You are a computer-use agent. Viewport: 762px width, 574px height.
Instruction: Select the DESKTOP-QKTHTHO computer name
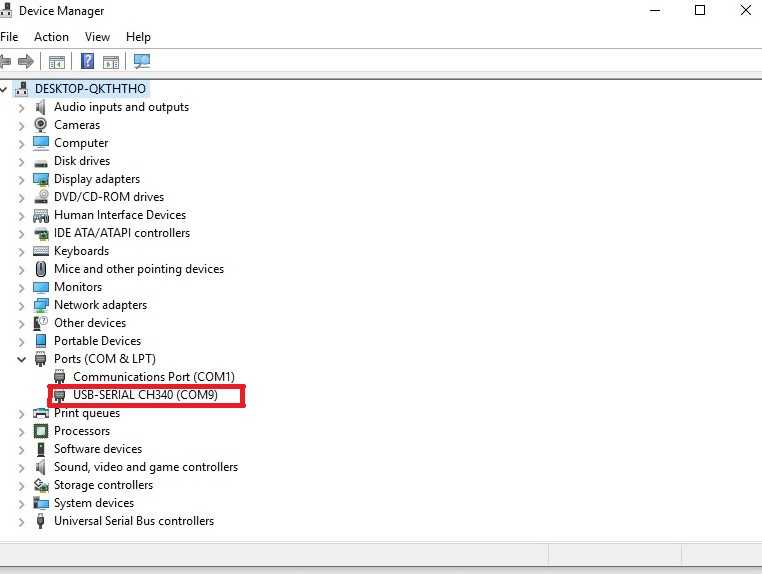click(x=90, y=88)
